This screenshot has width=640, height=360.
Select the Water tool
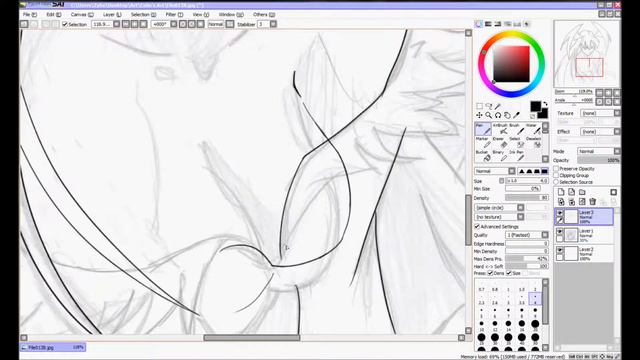(x=533, y=129)
